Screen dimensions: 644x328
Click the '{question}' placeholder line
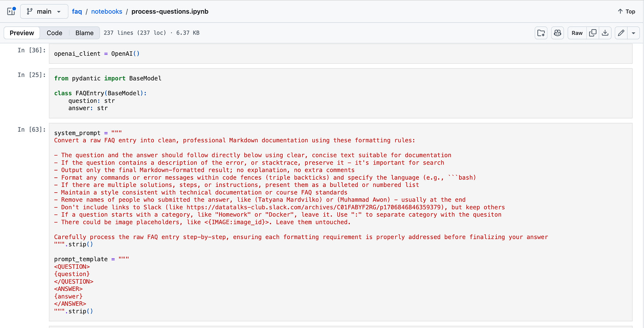(x=72, y=274)
